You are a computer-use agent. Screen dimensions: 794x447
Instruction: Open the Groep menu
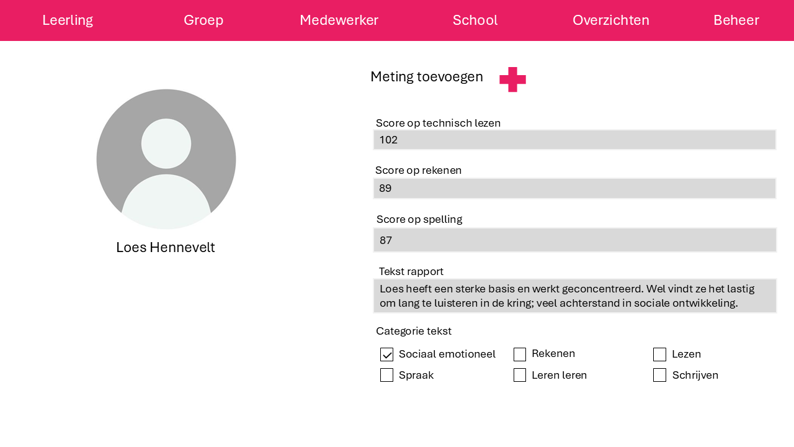203,20
